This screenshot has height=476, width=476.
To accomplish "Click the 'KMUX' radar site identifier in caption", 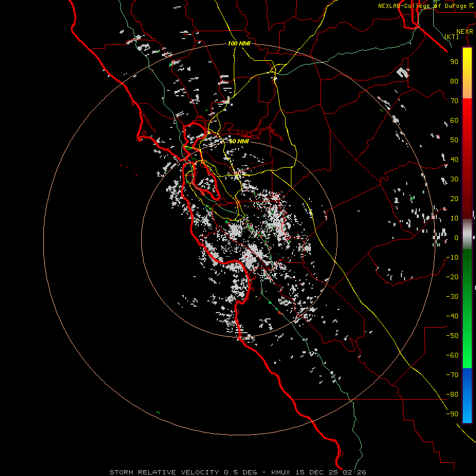I will pyautogui.click(x=281, y=472).
